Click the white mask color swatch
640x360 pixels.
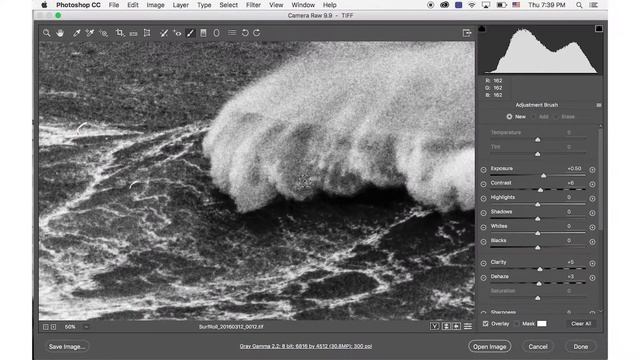tap(542, 324)
